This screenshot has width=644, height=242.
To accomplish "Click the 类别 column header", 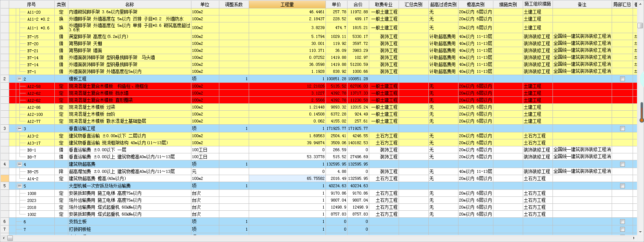I will click(61, 4).
